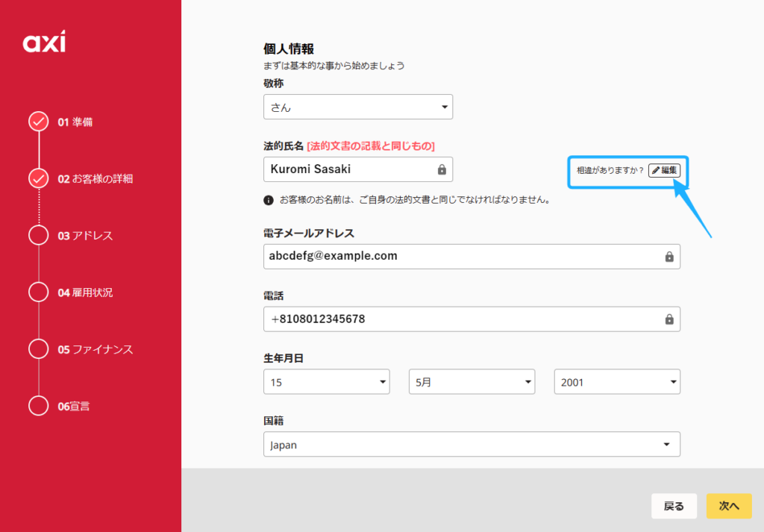Image resolution: width=764 pixels, height=532 pixels.
Task: Click the checkmark circle for step 02 お客様の詳細
Action: point(38,178)
